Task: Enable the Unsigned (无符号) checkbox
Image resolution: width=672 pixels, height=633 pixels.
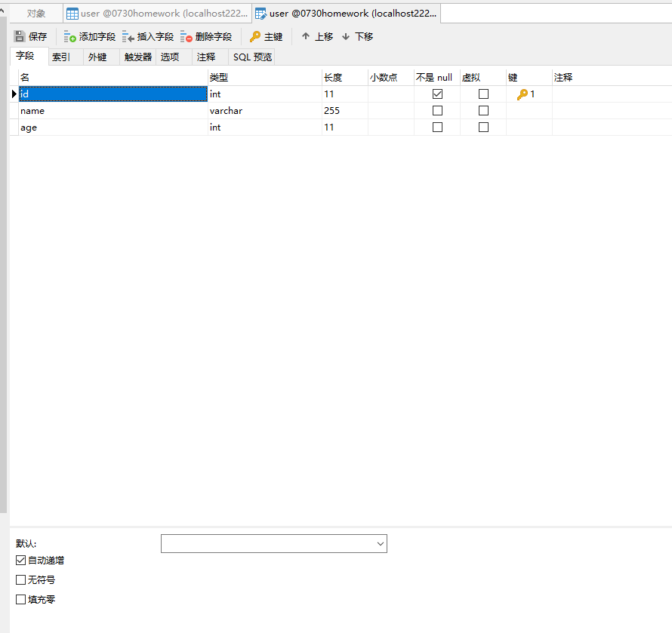Action: point(20,580)
